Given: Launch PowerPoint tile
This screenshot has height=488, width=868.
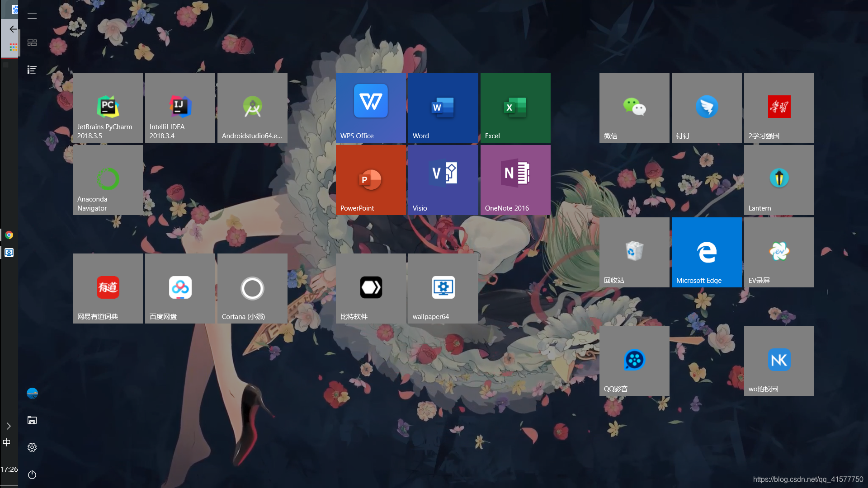Looking at the screenshot, I should pos(371,180).
